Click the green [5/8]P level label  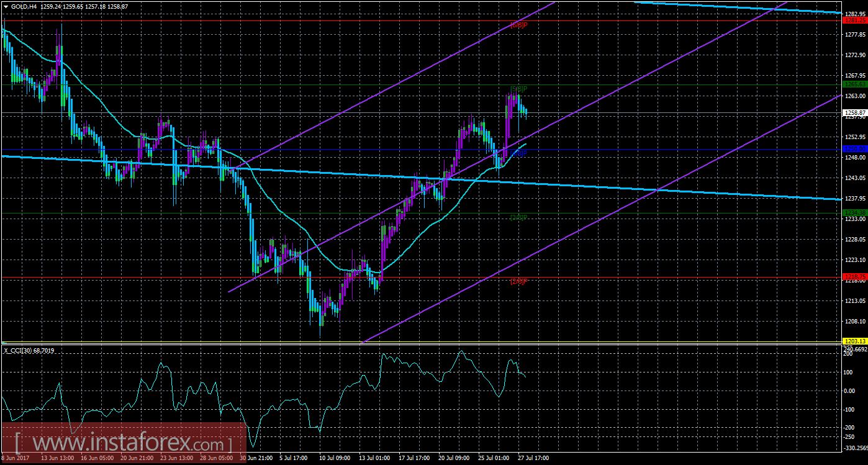[x=519, y=89]
